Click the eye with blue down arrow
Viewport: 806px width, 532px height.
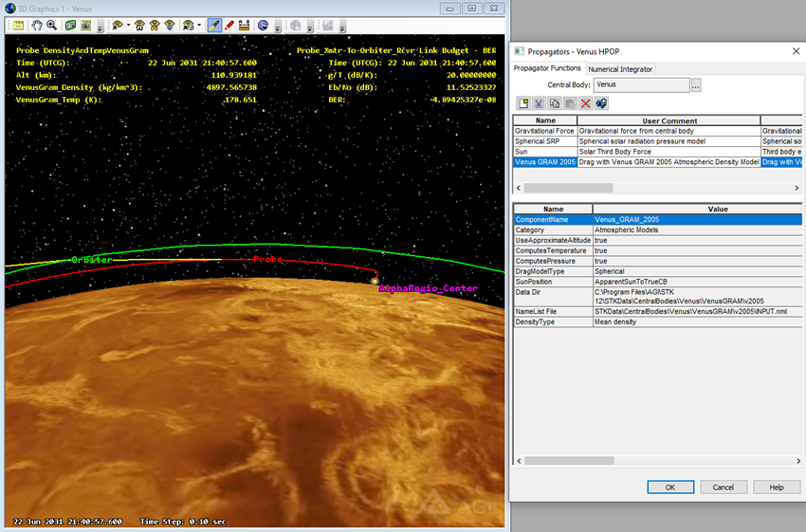coord(170,26)
